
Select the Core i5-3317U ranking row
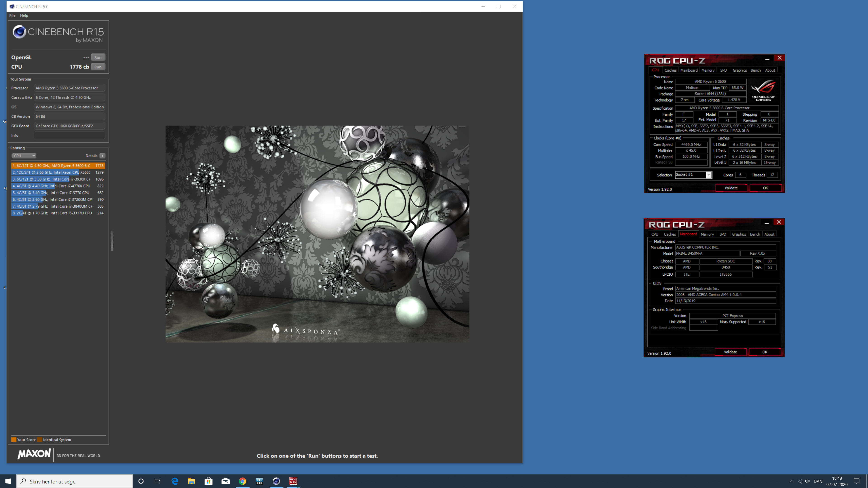pos(58,213)
